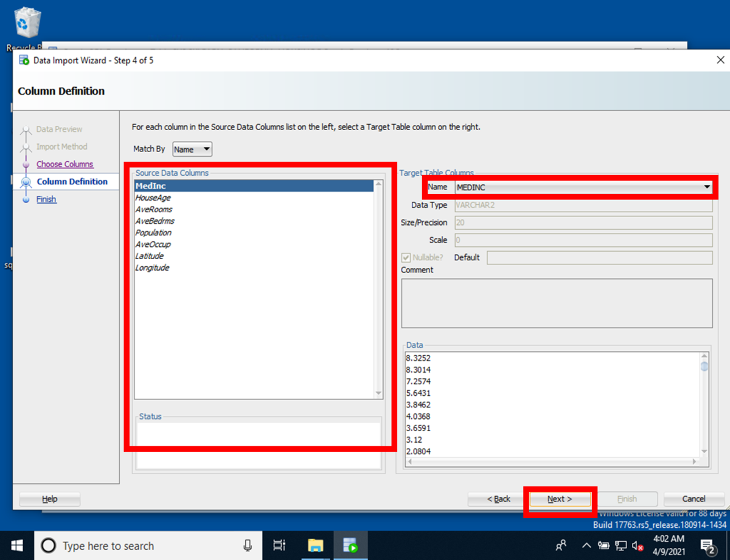Click the Data list vertical scrollbar thumb

[704, 366]
